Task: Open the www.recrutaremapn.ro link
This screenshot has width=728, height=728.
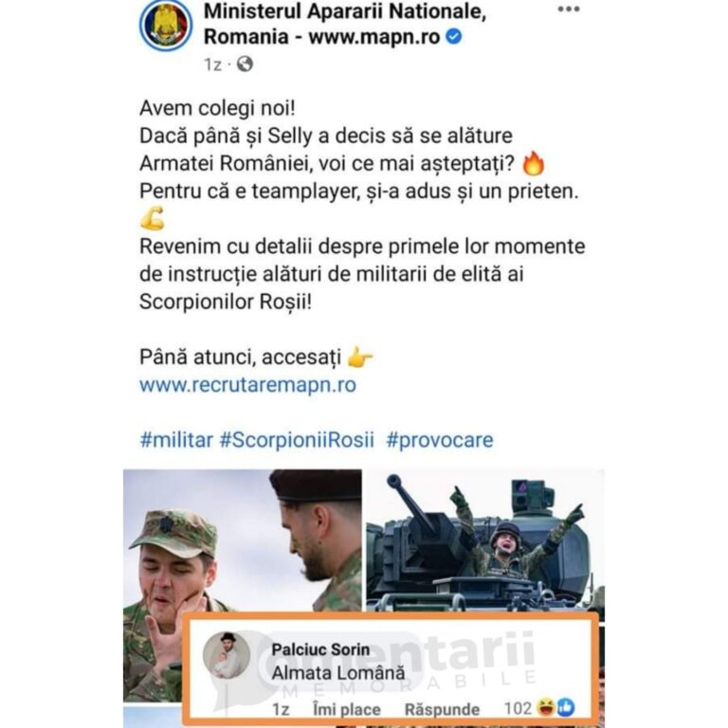Action: pos(248,385)
